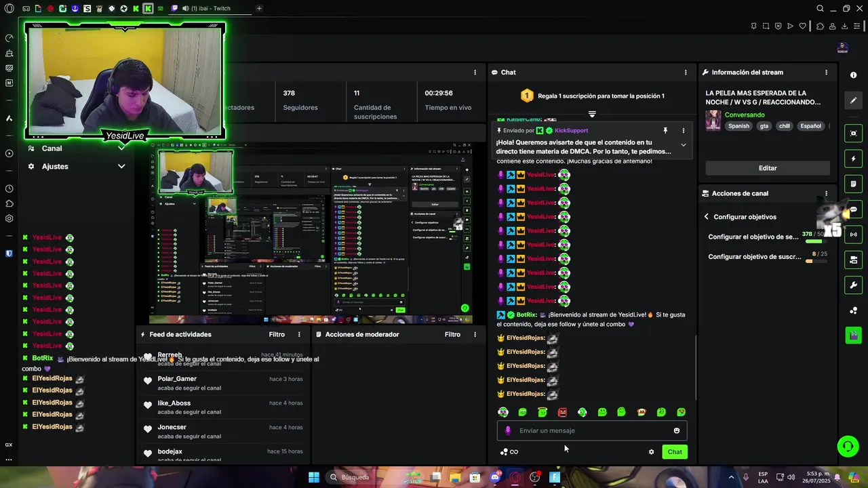Open the info icon in right toolbar
The width and height of the screenshot is (868, 488).
pos(854,75)
